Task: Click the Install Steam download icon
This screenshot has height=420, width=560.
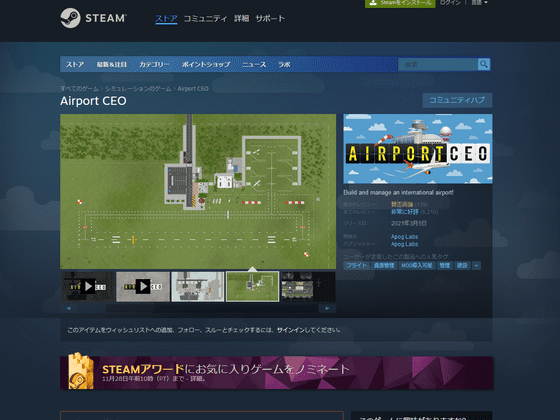Action: tap(373, 2)
